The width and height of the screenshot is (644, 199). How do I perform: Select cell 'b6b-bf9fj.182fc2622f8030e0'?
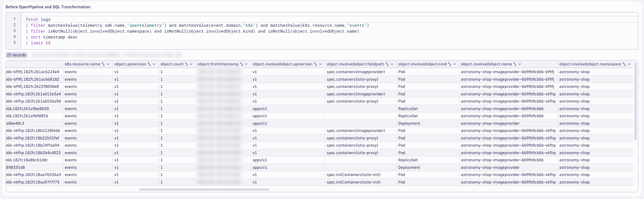coord(32,87)
